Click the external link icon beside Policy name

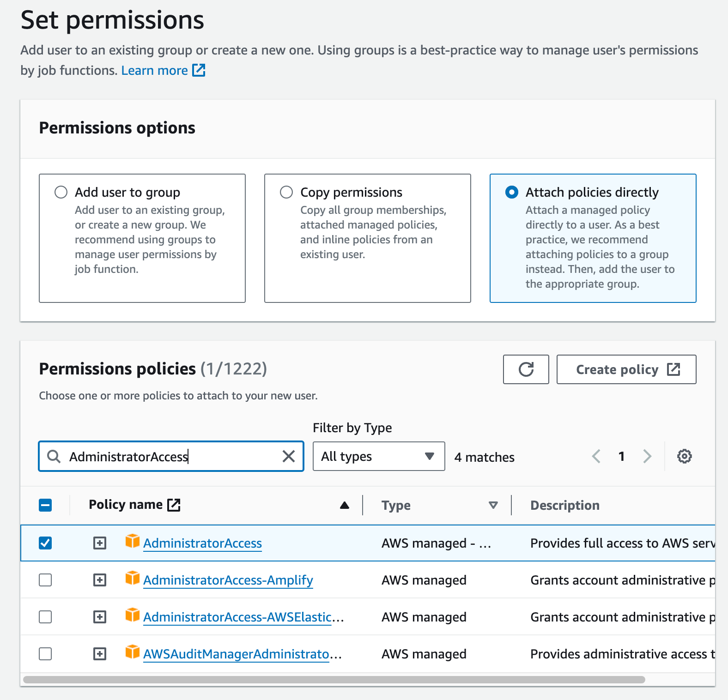tap(174, 505)
